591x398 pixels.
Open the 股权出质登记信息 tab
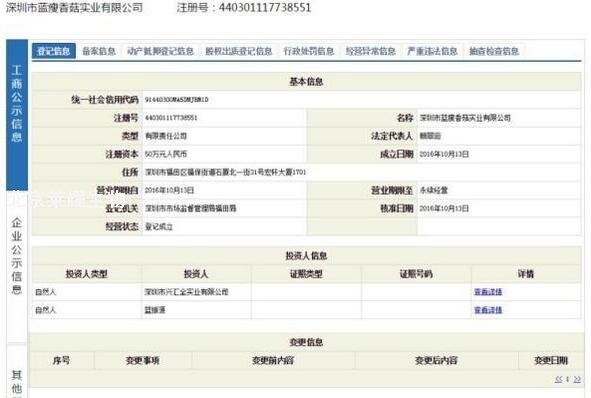tap(239, 51)
